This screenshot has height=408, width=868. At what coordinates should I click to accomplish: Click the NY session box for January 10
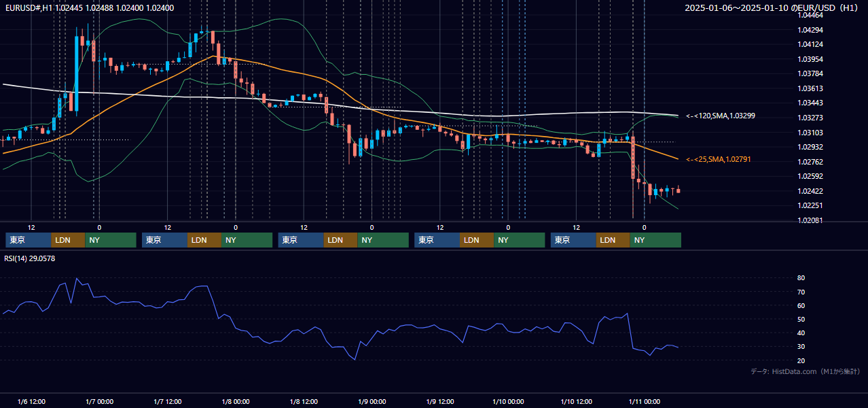click(655, 240)
